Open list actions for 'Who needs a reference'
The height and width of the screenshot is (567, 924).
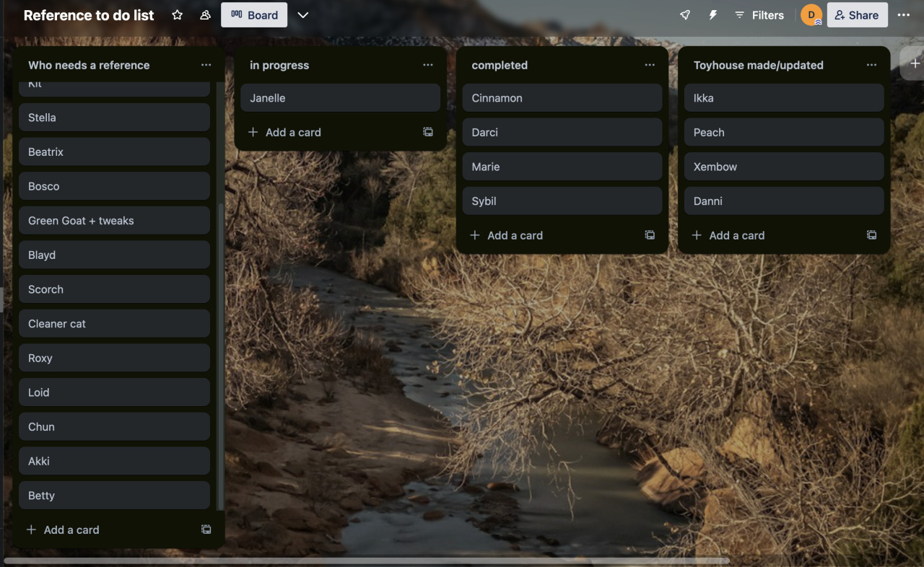coord(206,65)
